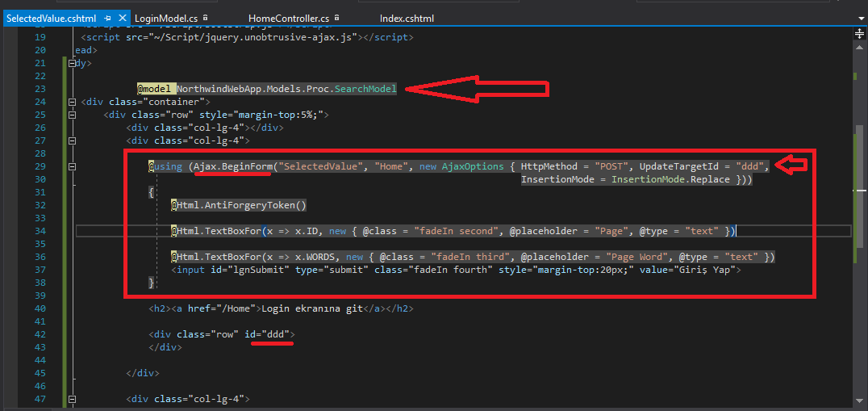Click the lock icon on HomeController.cs tab

(335, 17)
